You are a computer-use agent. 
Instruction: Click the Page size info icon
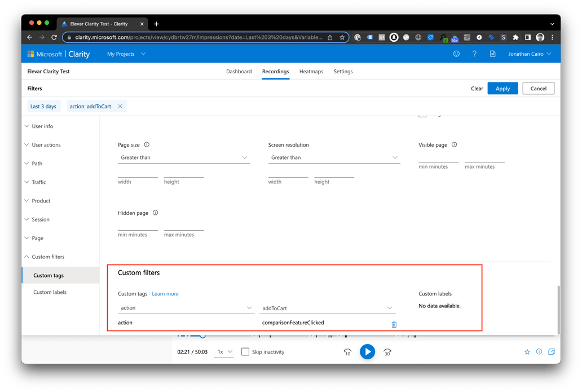coord(147,145)
